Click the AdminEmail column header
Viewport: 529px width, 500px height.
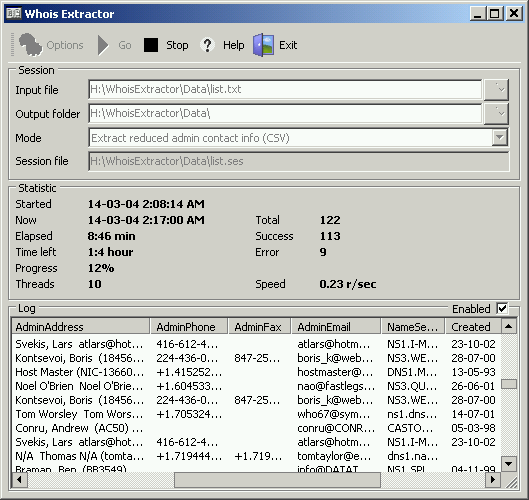pyautogui.click(x=336, y=327)
